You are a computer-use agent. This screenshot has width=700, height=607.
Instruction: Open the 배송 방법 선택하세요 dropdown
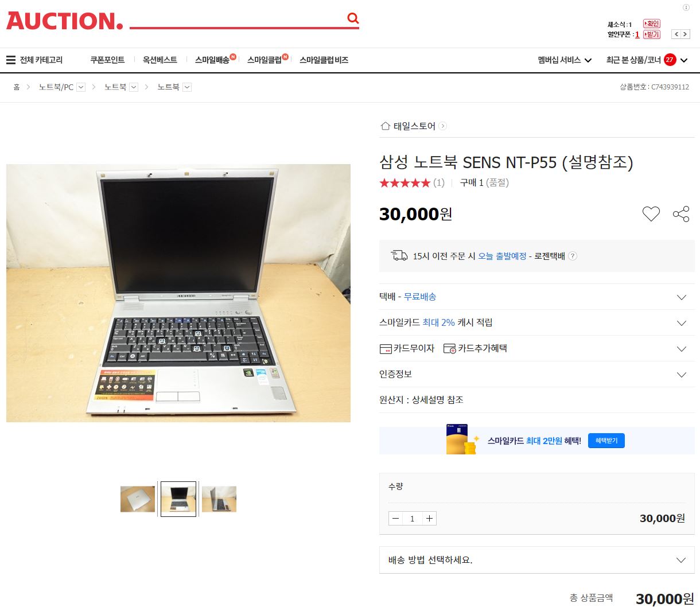[536, 560]
